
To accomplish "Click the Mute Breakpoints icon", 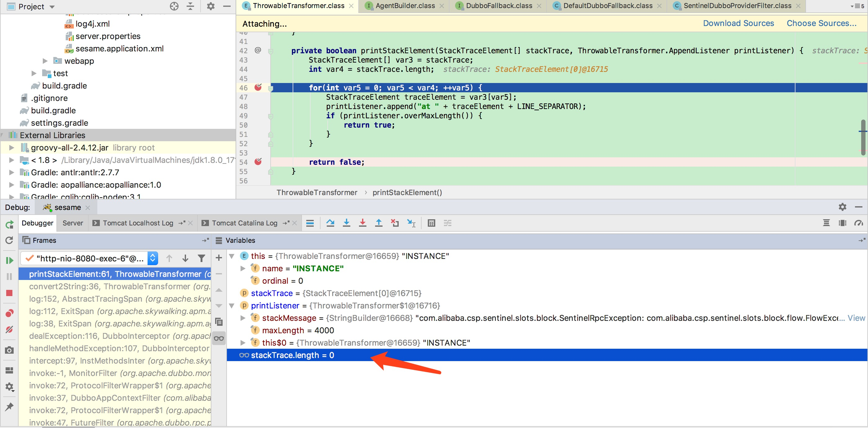I will tap(9, 329).
